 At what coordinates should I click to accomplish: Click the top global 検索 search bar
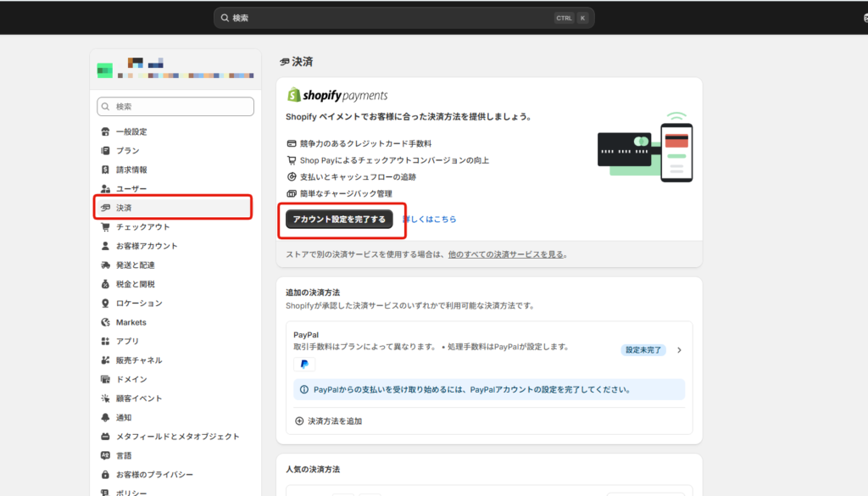point(407,16)
